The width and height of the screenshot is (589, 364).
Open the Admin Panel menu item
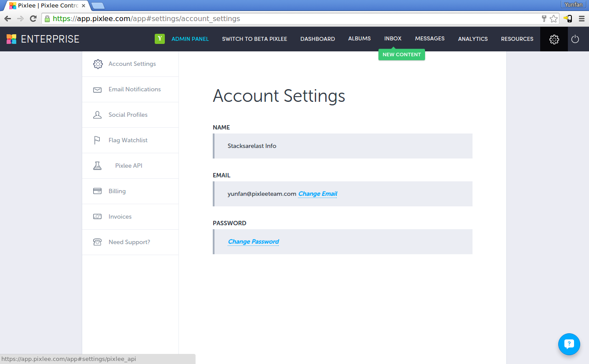[x=190, y=39]
